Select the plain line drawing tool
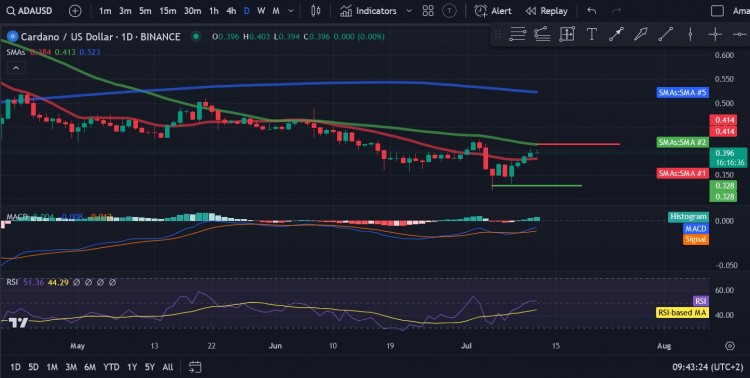Image resolution: width=750 pixels, height=378 pixels. [x=665, y=34]
